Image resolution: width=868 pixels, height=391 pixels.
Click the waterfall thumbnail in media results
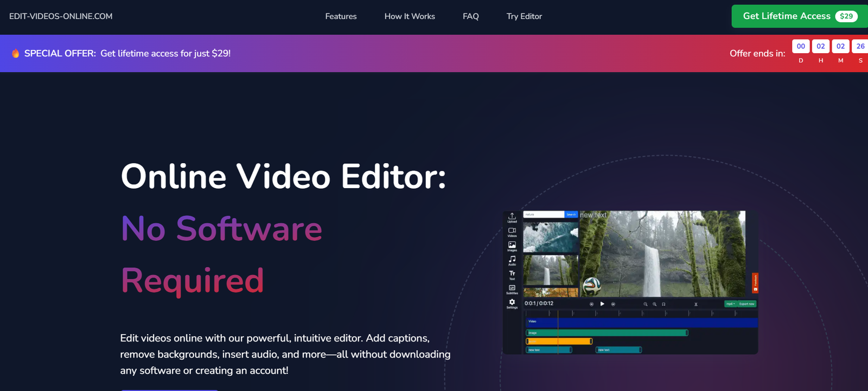pyautogui.click(x=550, y=270)
